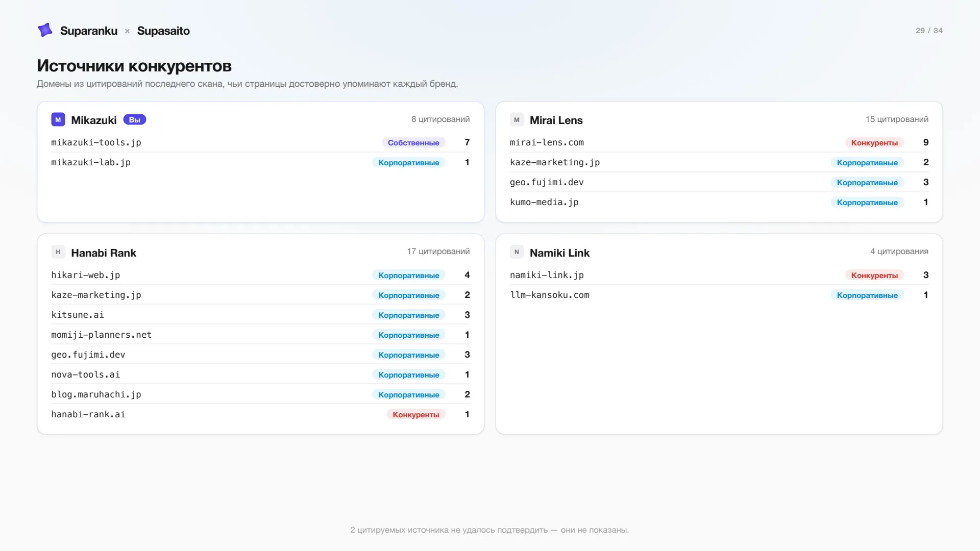Viewport: 980px width, 551px height.
Task: Click the 'Конкуренты' tag on hanabi-rank.ai
Action: [x=416, y=415]
